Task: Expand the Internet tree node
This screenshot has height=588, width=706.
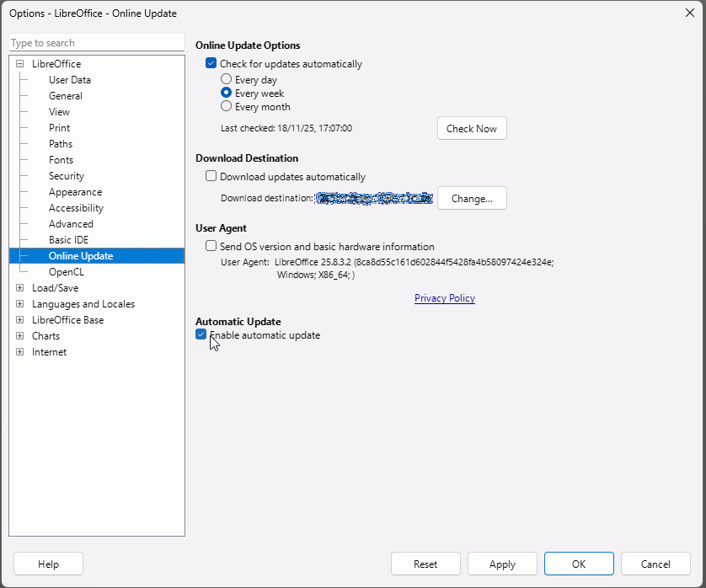Action: point(20,352)
